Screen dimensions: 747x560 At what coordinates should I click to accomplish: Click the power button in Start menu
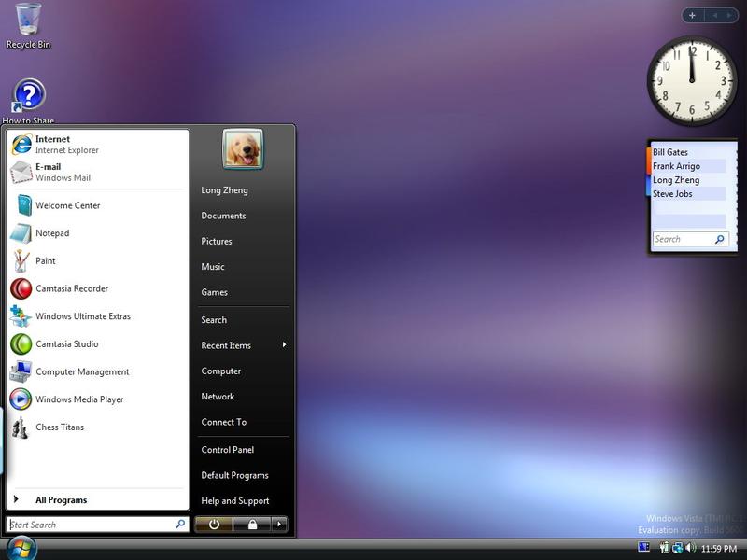coord(214,525)
